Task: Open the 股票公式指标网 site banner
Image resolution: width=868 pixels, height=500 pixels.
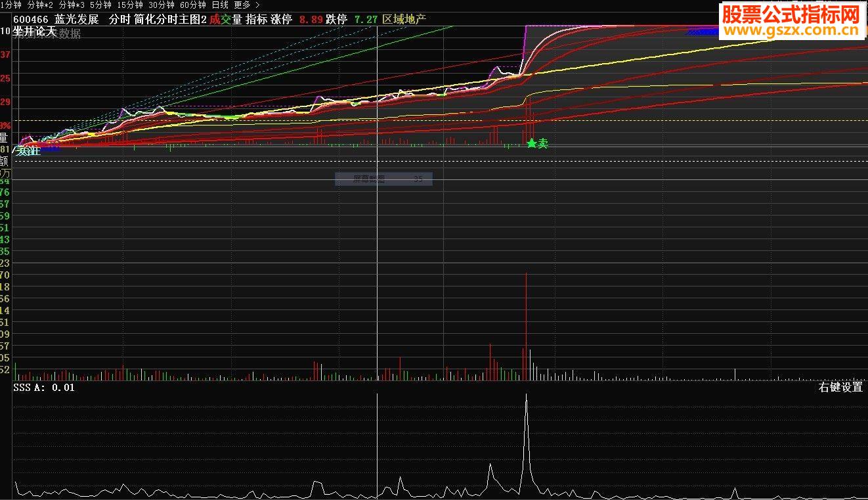Action: click(791, 22)
